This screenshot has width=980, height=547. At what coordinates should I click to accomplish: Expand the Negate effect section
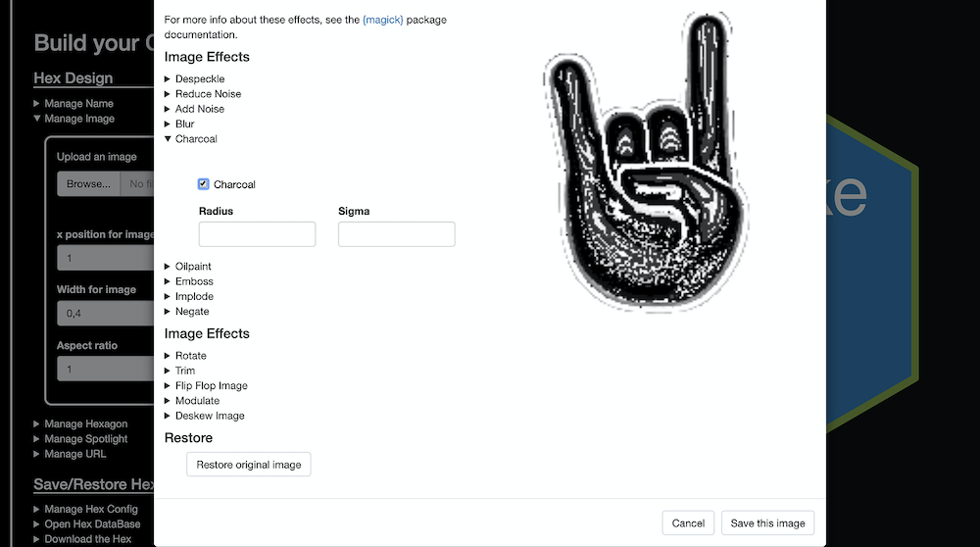pyautogui.click(x=191, y=312)
